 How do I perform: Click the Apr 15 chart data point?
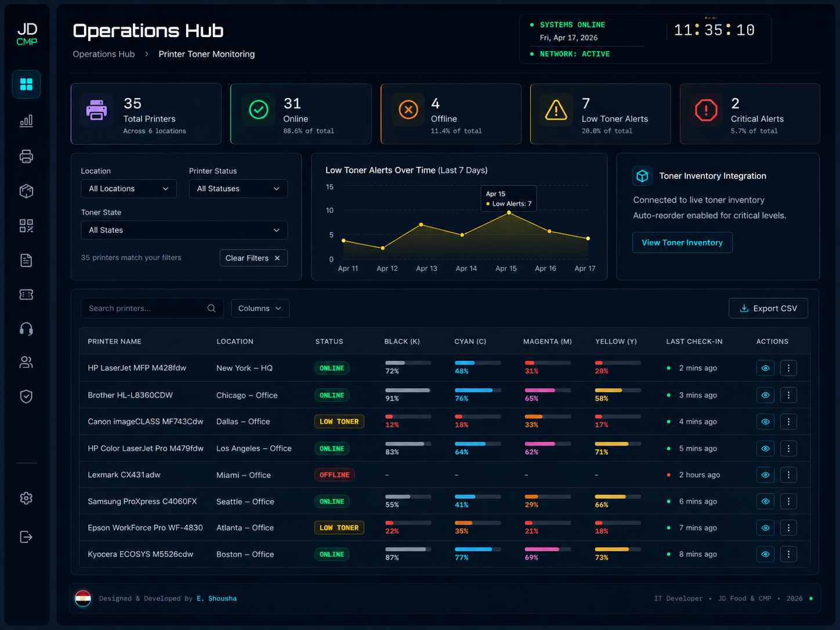click(x=509, y=213)
